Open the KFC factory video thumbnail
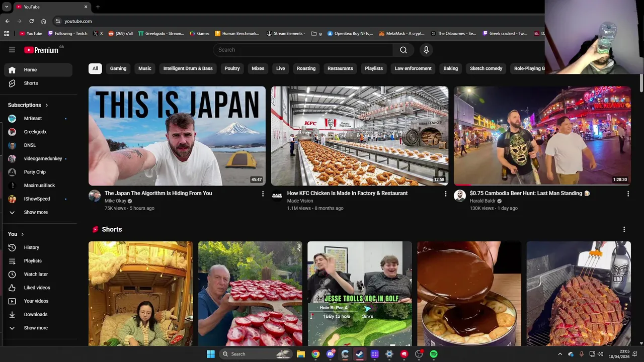 [360, 136]
